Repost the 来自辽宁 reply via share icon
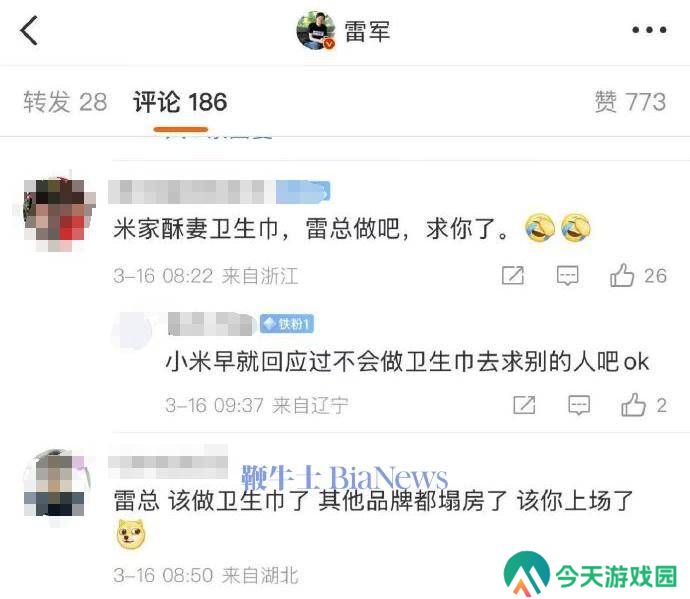Viewport: 690px width, 599px height. click(x=525, y=405)
